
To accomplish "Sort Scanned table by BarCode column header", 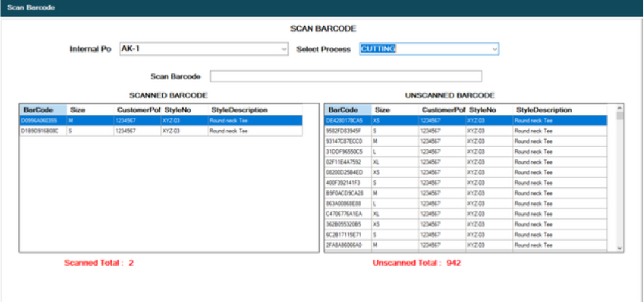I will pos(44,110).
